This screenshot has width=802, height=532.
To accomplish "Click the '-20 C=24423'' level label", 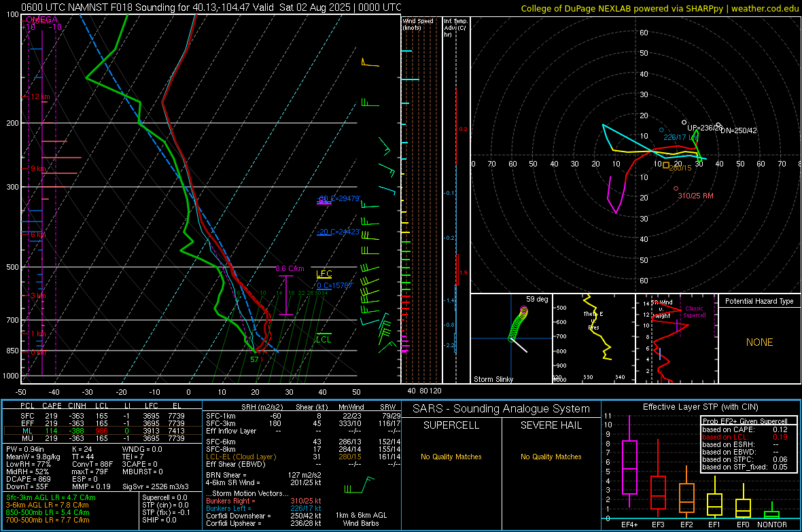I will click(338, 232).
